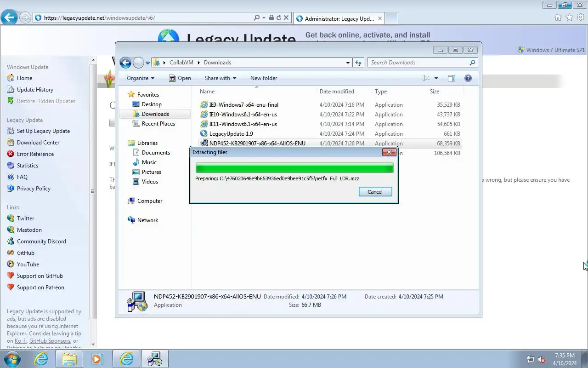
Task: Select LegacyUpdate-1.9 file
Action: [330, 134]
